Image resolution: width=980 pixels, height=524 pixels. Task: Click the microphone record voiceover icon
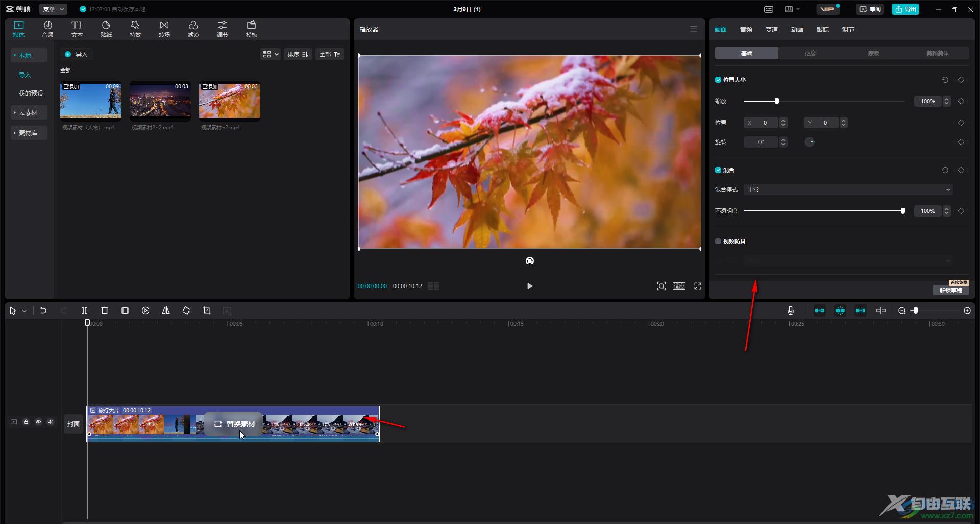tap(791, 311)
